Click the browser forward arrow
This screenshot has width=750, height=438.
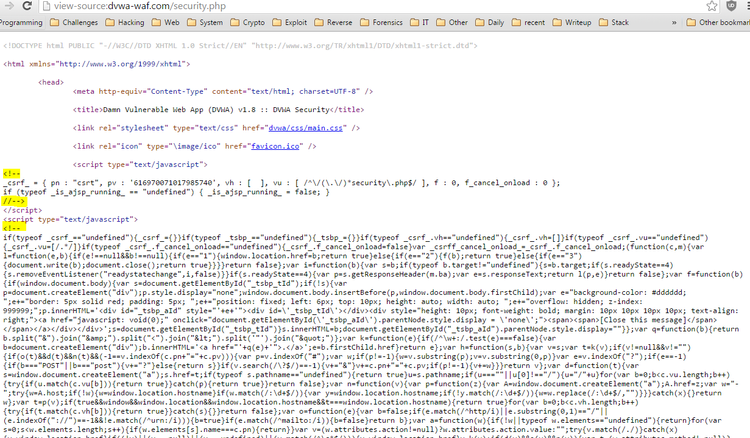point(9,6)
